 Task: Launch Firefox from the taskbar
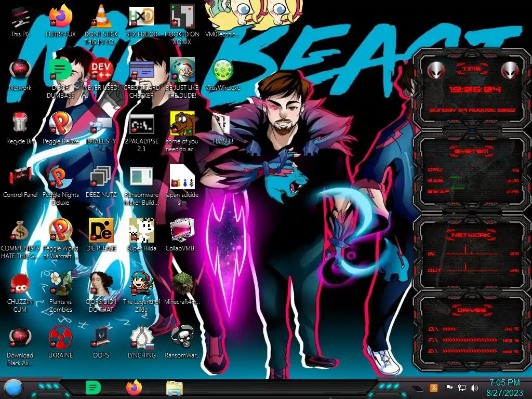(134, 388)
